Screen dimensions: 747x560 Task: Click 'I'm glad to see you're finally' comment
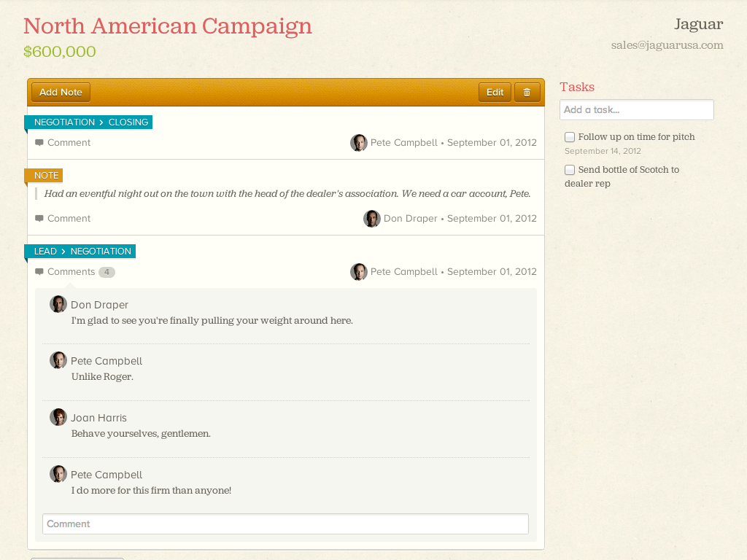(212, 321)
